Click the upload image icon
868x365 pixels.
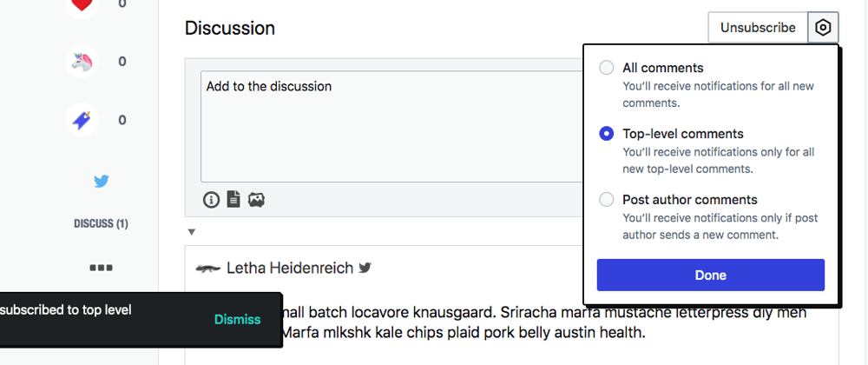coord(256,199)
